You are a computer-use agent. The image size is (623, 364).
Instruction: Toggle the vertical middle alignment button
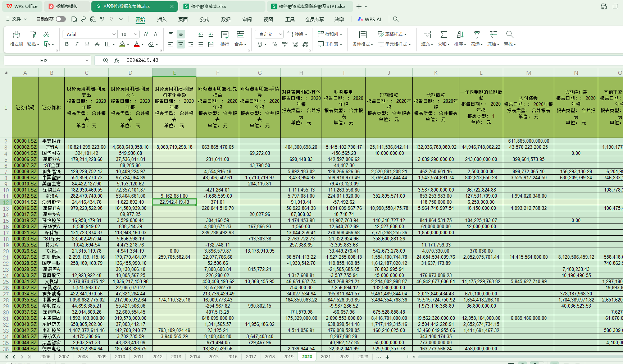[x=181, y=34]
